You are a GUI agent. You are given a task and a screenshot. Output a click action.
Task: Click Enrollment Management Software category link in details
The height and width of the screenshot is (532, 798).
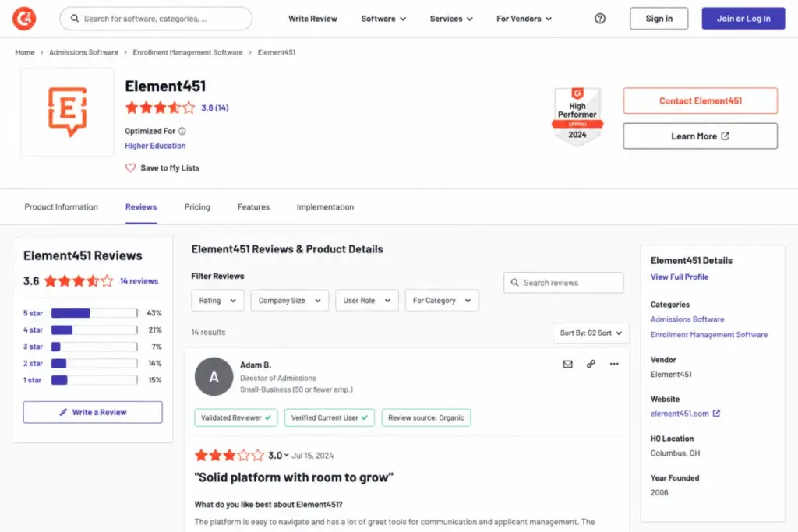(x=709, y=334)
